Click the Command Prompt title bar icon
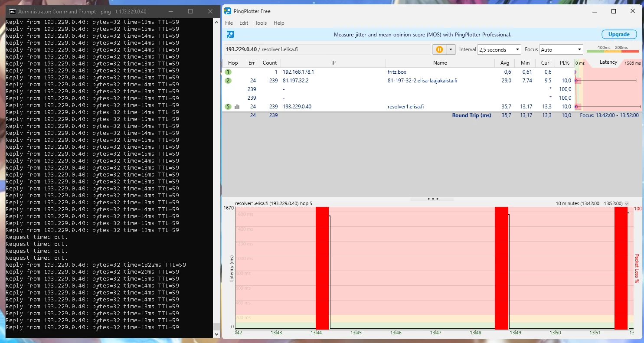The width and height of the screenshot is (644, 343). coord(13,11)
